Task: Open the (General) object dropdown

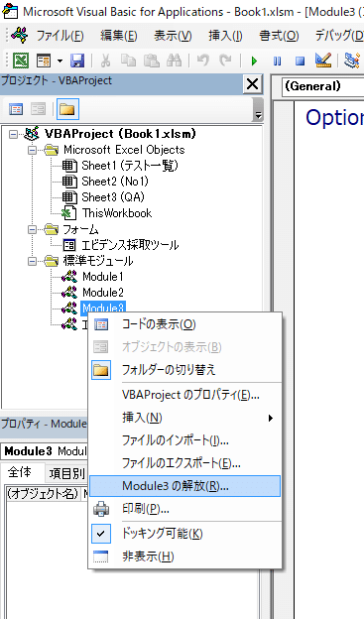Action: [322, 86]
